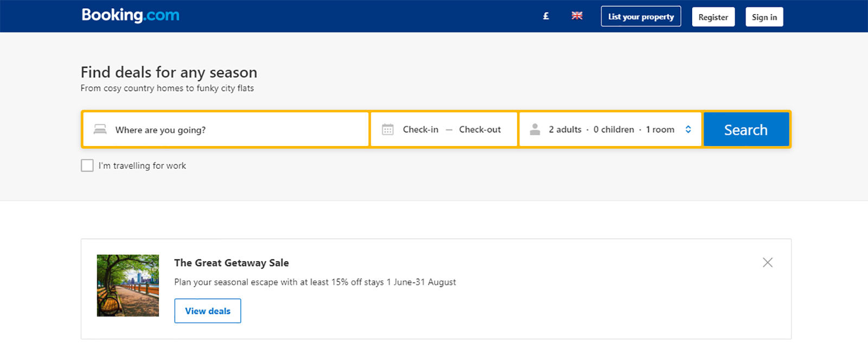Open the park bench sale thumbnail
Screen dimensions: 868x349
(128, 285)
